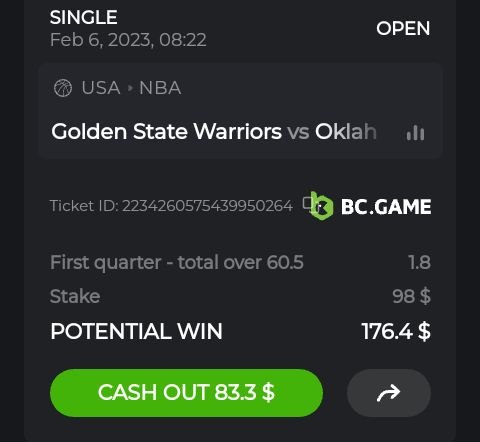Screen dimensions: 480x442
Task: Copy the ticket ID using copy icon
Action: 307,204
